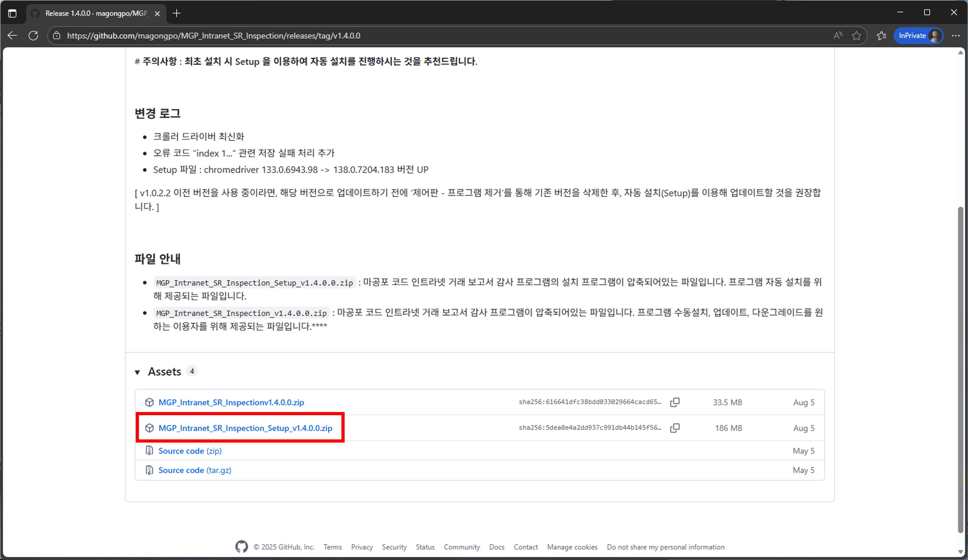Screen dimensions: 968x560
Task: Open GitHub's Terms page
Action: pos(333,547)
